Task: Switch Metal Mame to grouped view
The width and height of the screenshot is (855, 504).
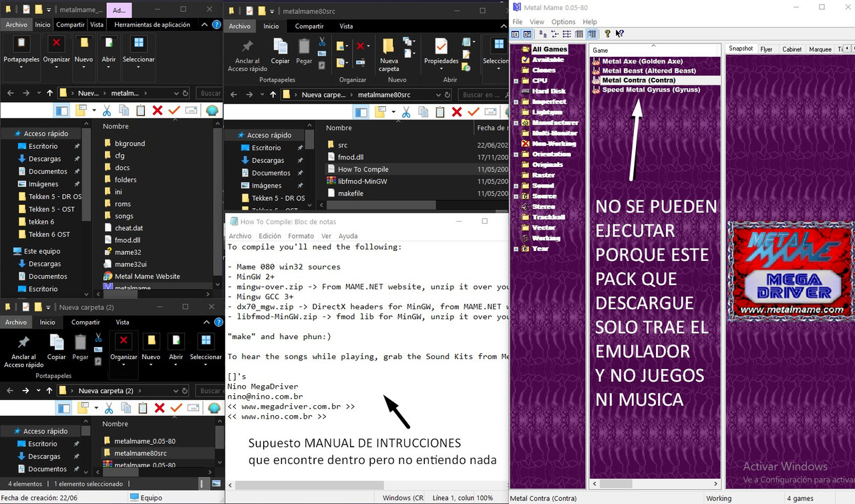Action: coord(592,34)
